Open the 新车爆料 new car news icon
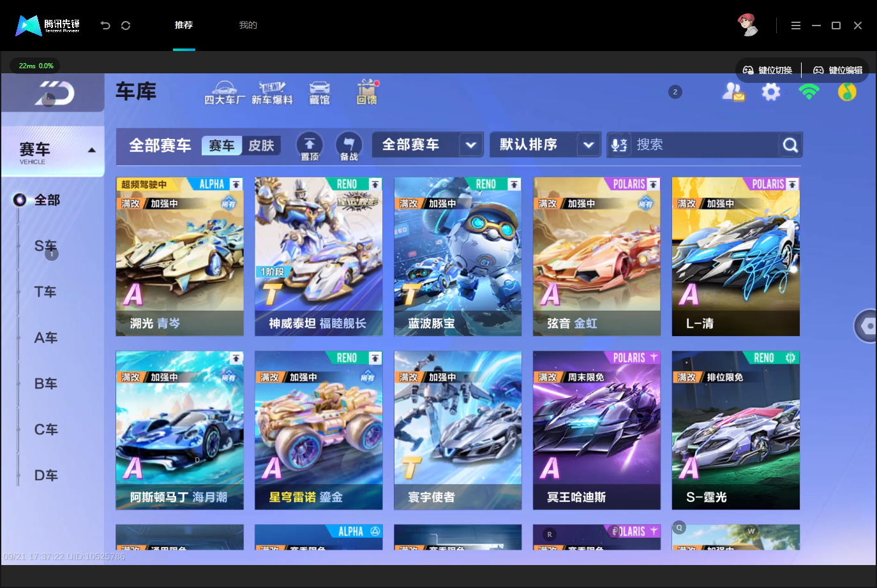Viewport: 877px width, 588px height. [x=272, y=93]
